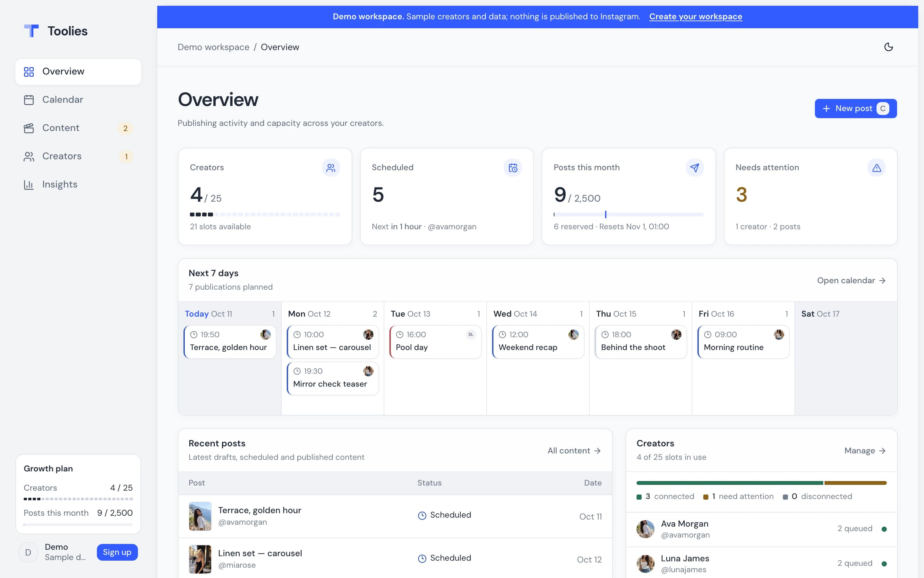Click the New post button

pyautogui.click(x=856, y=109)
